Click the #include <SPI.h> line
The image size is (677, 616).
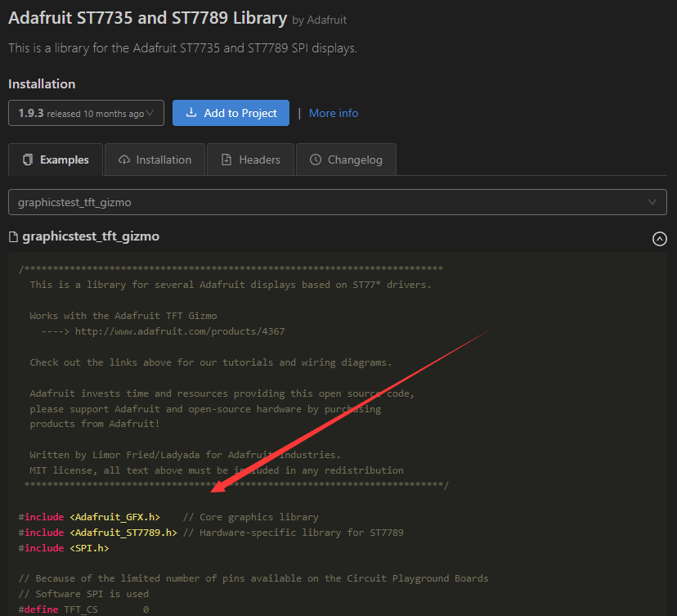64,548
